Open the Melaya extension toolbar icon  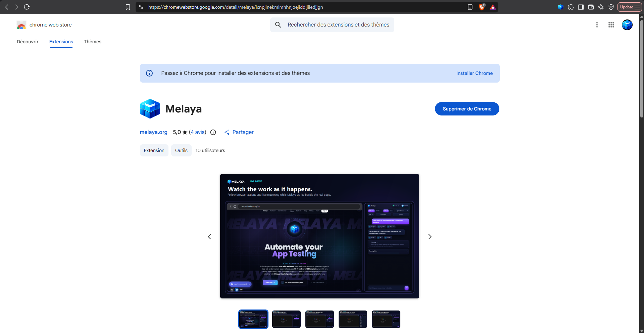[x=560, y=7]
